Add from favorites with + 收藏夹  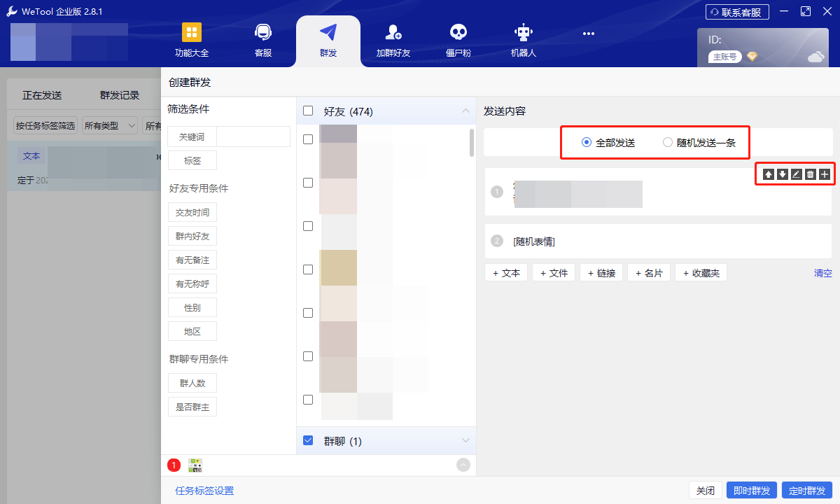tap(701, 273)
